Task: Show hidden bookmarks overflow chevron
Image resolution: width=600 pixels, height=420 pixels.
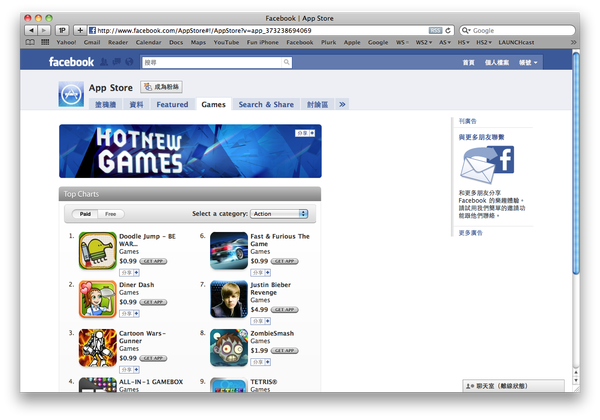Action: click(573, 42)
